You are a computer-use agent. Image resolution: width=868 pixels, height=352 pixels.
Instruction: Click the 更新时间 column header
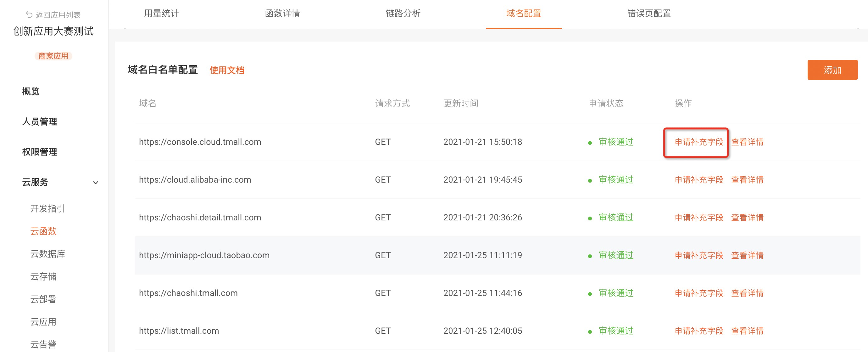[461, 103]
